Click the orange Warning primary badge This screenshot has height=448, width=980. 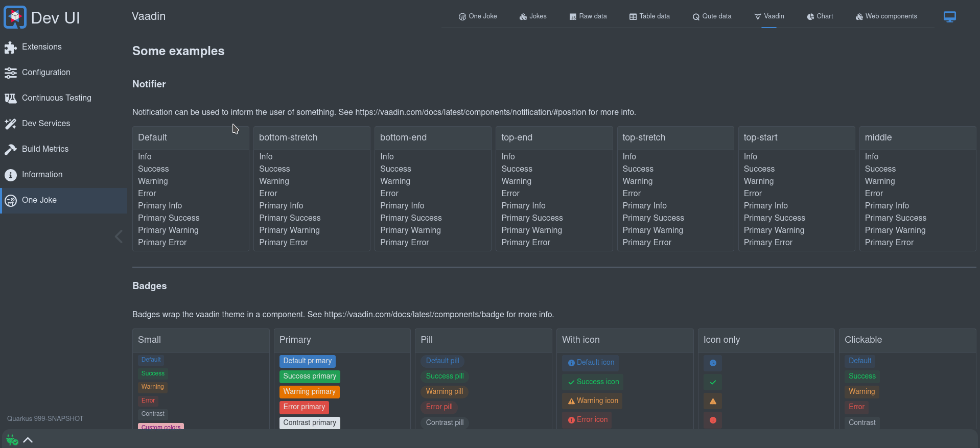pos(309,392)
